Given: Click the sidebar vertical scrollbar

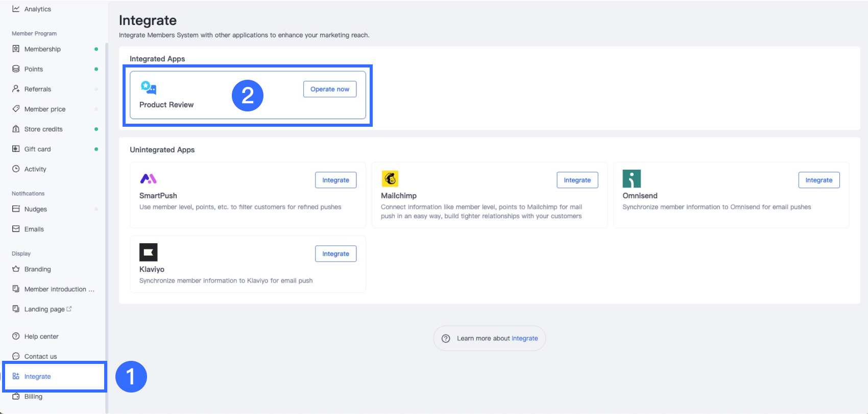Looking at the screenshot, I should (107, 204).
